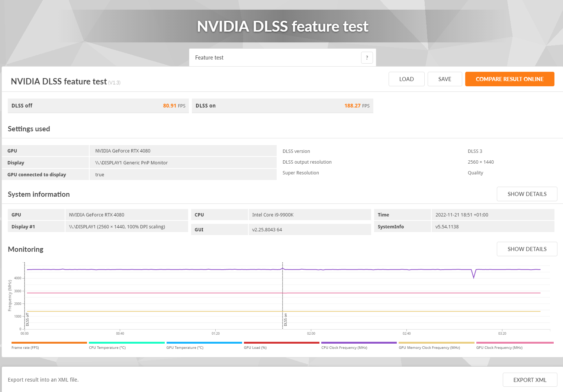Click the 2560 × 1440 output resolution value
This screenshot has width=563, height=392.
pos(481,162)
